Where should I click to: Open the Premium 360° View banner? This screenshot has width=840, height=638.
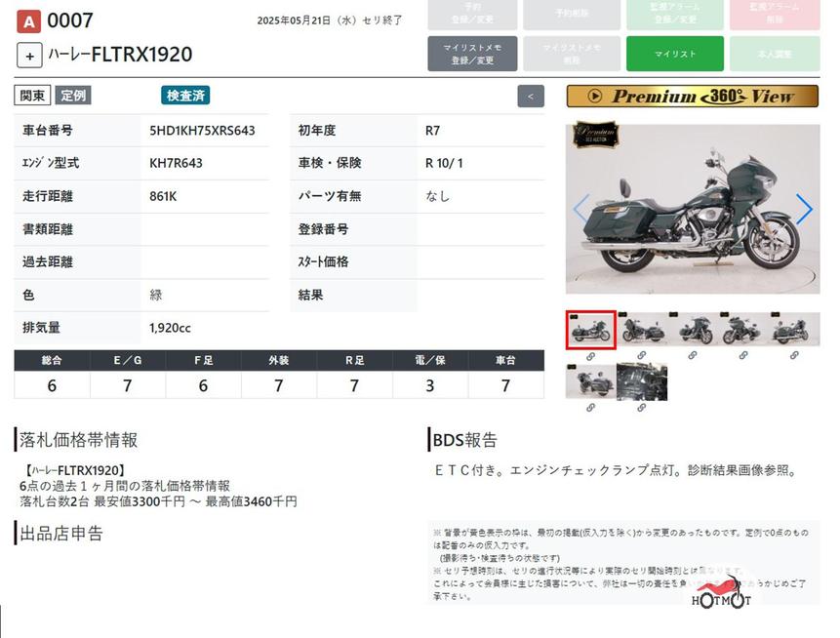692,97
